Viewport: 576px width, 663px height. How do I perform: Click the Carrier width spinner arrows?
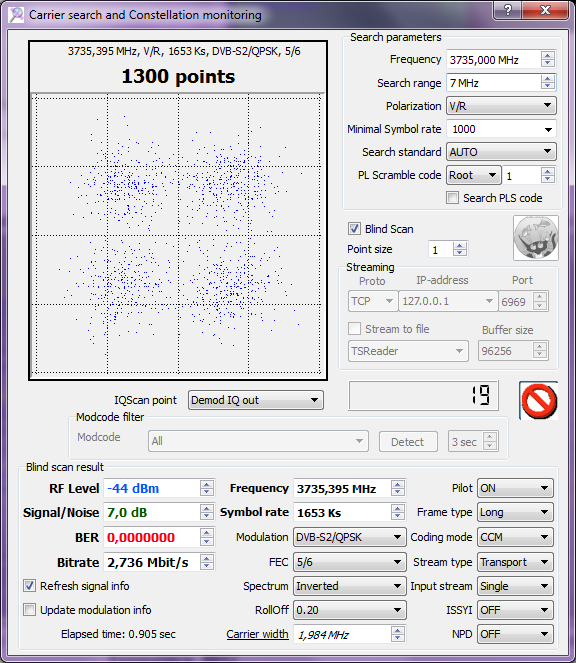coord(398,634)
